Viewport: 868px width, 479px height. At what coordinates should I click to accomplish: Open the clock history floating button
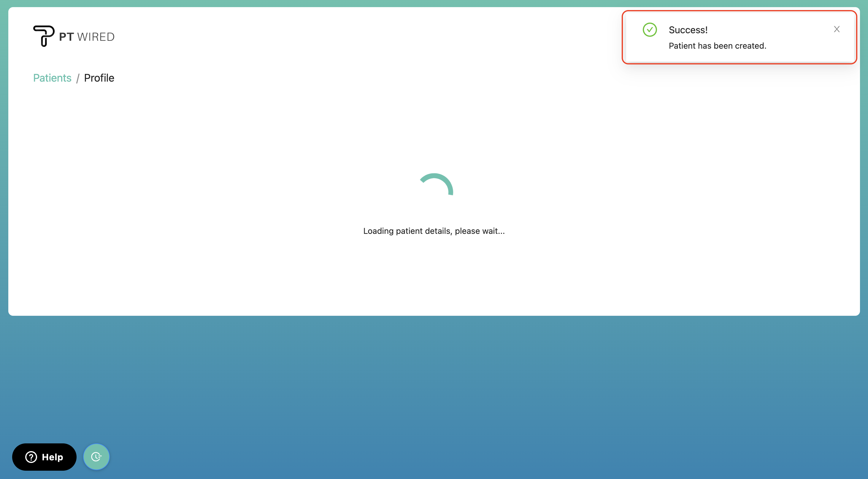pos(96,457)
